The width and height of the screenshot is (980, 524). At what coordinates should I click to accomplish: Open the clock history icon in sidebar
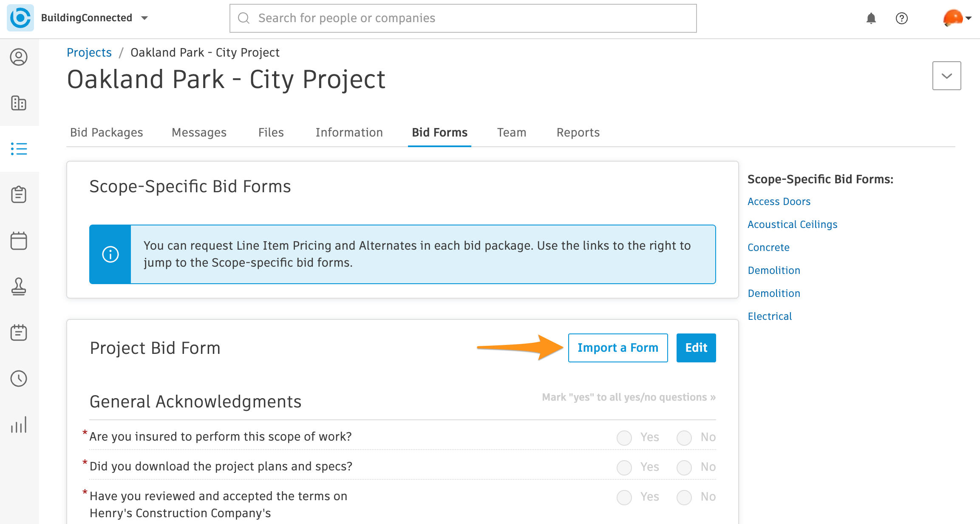click(19, 379)
